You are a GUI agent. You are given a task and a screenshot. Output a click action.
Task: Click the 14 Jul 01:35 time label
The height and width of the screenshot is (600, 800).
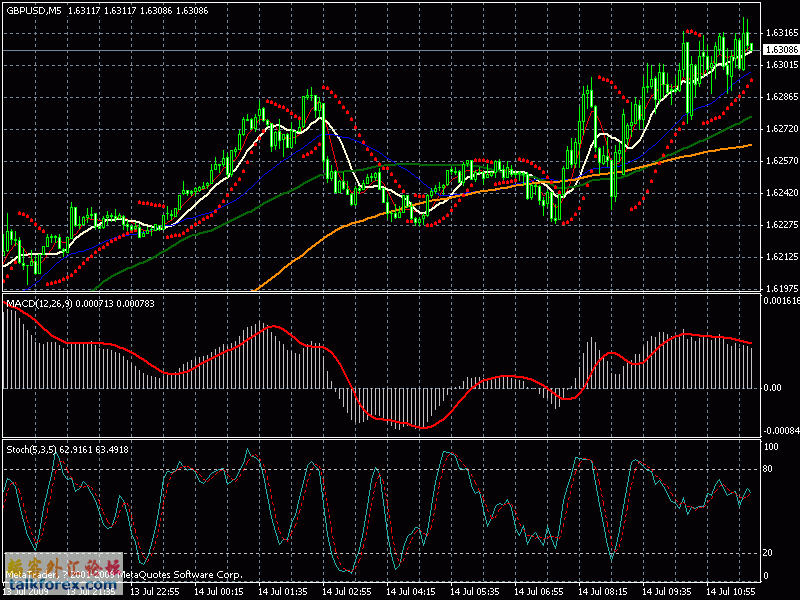coord(283,592)
